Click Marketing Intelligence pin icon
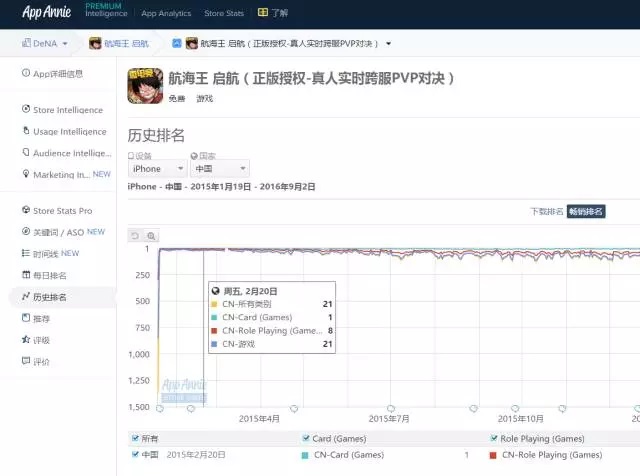The width and height of the screenshot is (640, 476). [x=26, y=174]
